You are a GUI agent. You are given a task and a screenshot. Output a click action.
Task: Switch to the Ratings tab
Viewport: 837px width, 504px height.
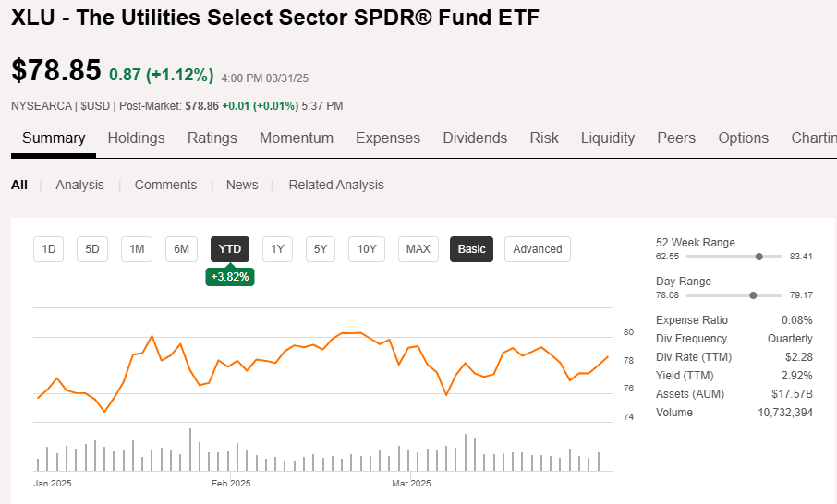212,138
